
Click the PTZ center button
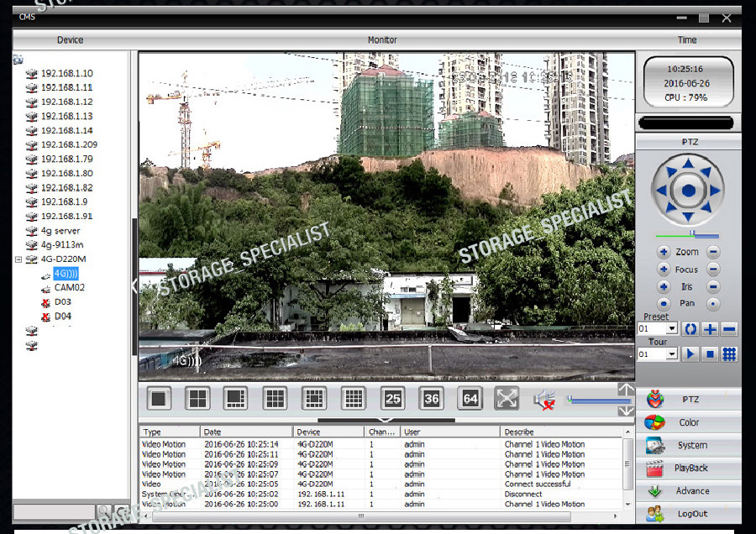pos(688,191)
